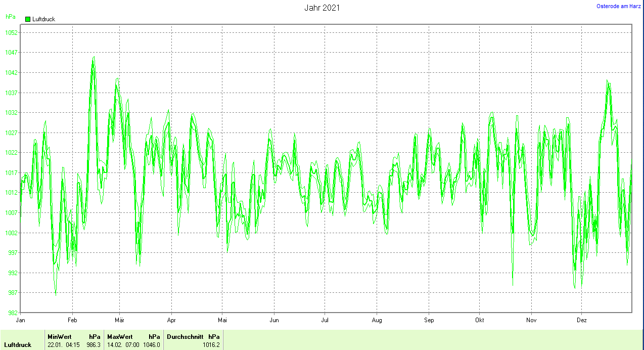This screenshot has width=644, height=350.
Task: Select the Jun month axis label
Action: click(274, 320)
